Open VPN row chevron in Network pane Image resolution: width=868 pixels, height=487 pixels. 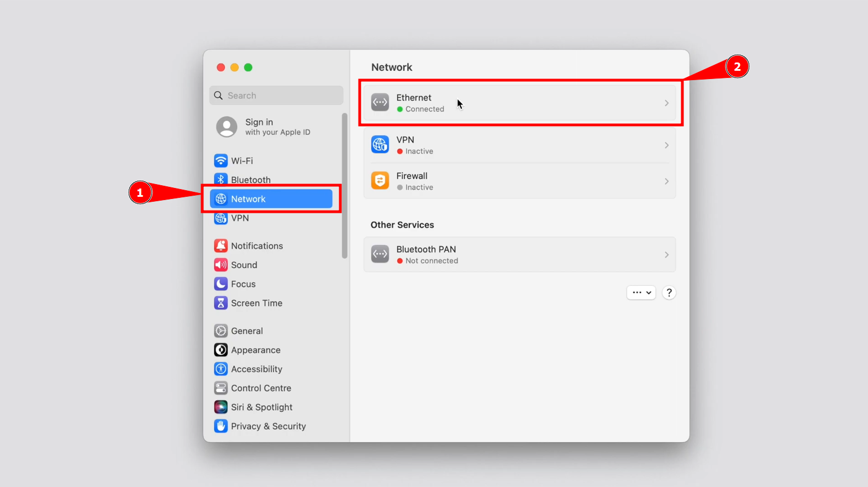[666, 145]
